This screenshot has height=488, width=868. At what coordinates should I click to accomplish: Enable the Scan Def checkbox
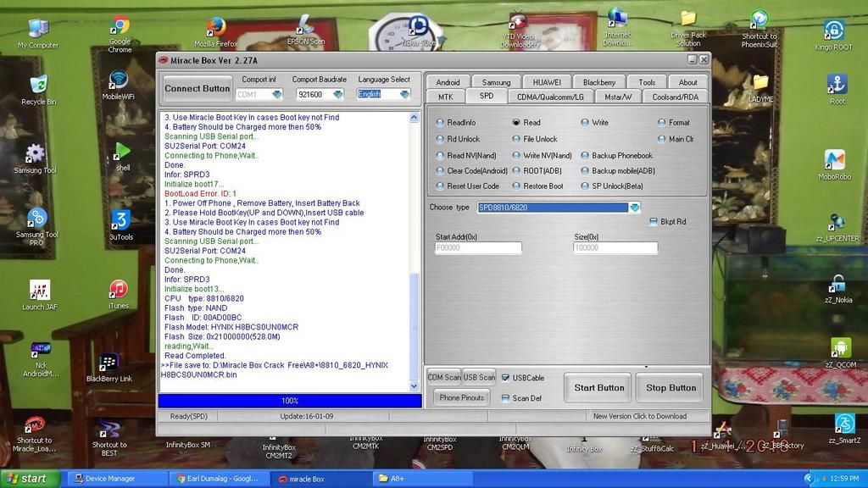pyautogui.click(x=506, y=398)
